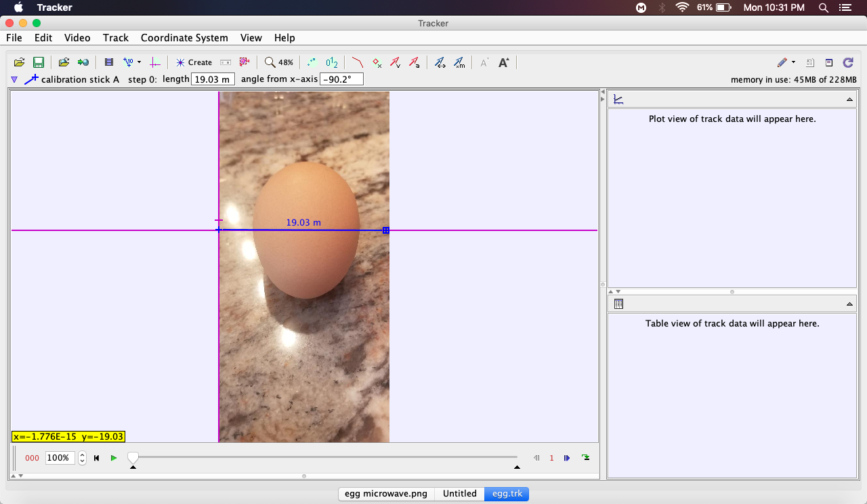
Task: Toggle coordinate axes visibility icon
Action: (155, 62)
